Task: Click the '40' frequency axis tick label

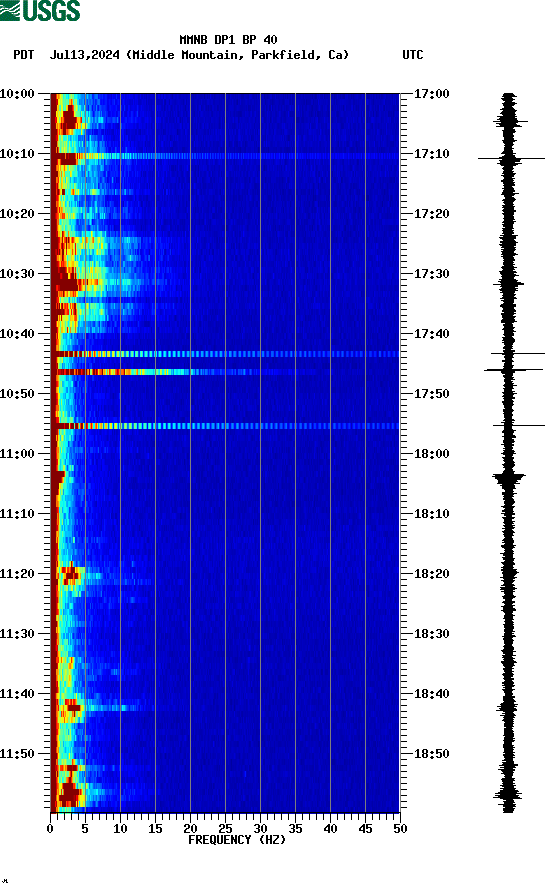Action: 330,829
